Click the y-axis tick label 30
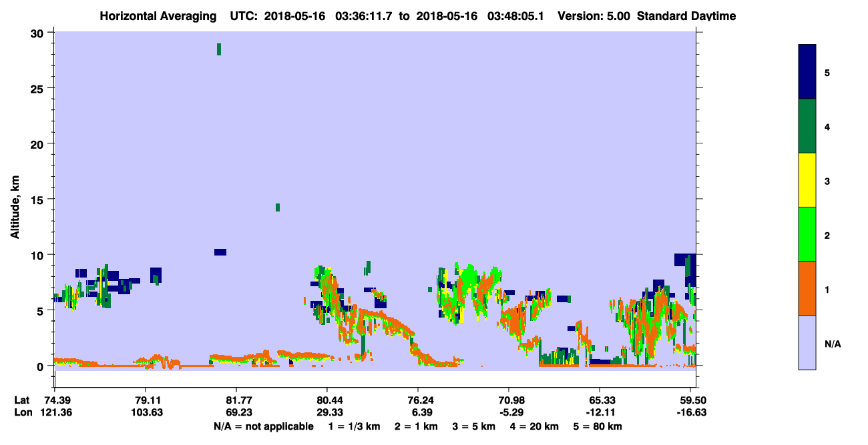Screen dimensions: 868x445 (39, 33)
